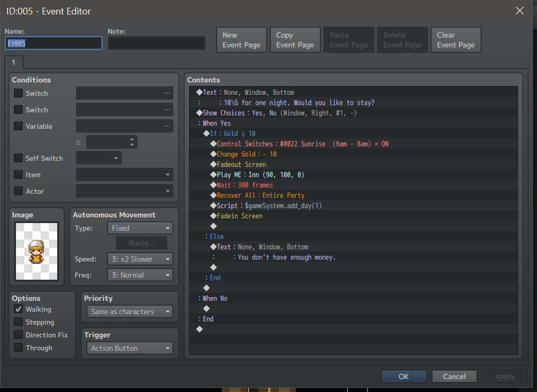Enable the Variable condition checkbox

18,126
